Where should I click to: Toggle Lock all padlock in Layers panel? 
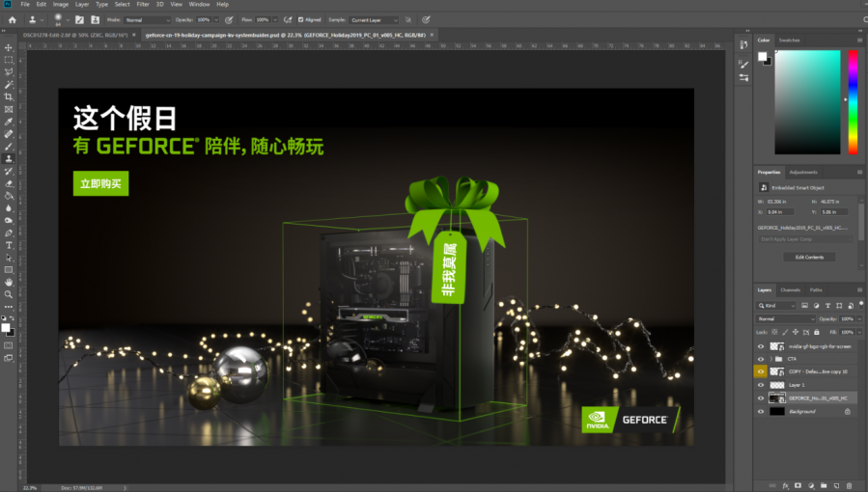tap(817, 332)
